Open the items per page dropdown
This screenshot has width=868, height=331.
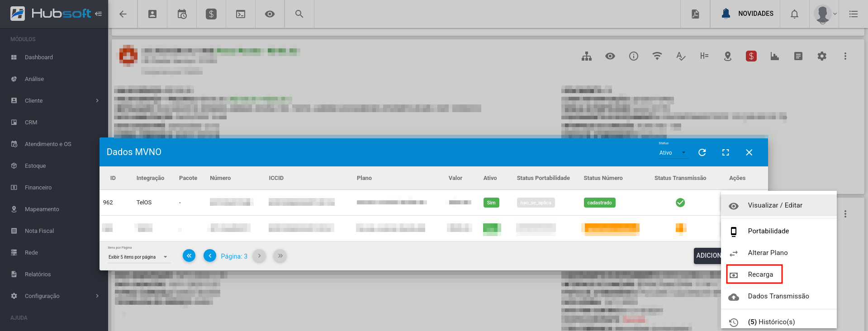point(138,257)
